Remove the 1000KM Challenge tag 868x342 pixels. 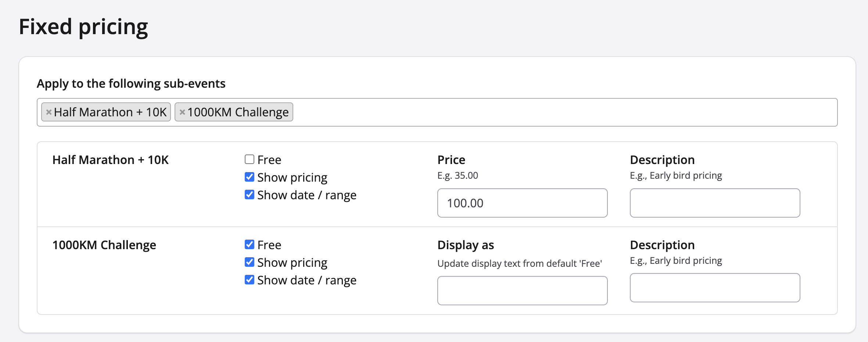point(182,112)
